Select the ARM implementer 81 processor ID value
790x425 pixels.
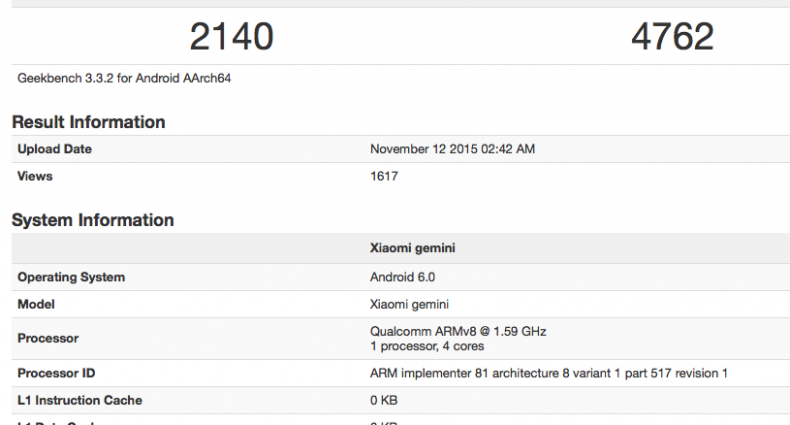pyautogui.click(x=548, y=373)
